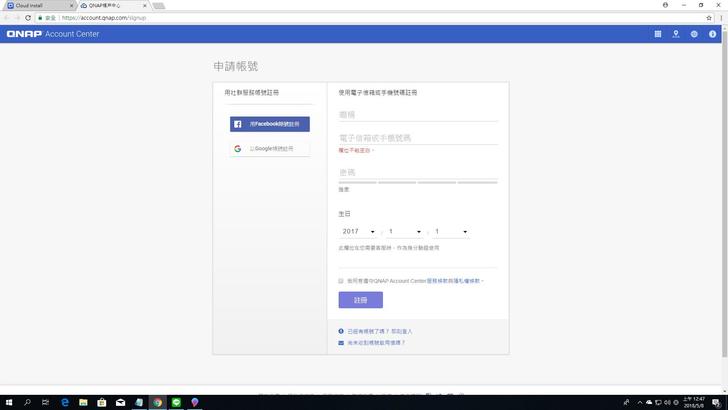Open the birth month dropdown

click(405, 232)
